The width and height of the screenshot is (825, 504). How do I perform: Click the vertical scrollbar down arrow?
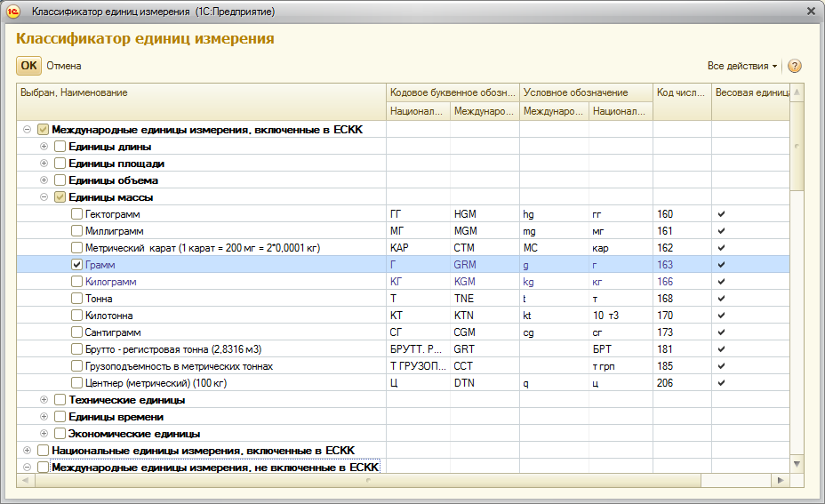(797, 463)
